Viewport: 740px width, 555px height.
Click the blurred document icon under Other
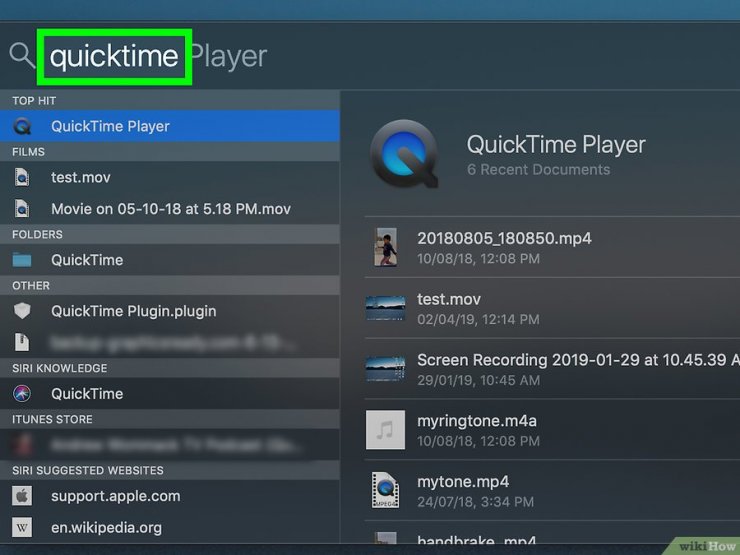(22, 342)
